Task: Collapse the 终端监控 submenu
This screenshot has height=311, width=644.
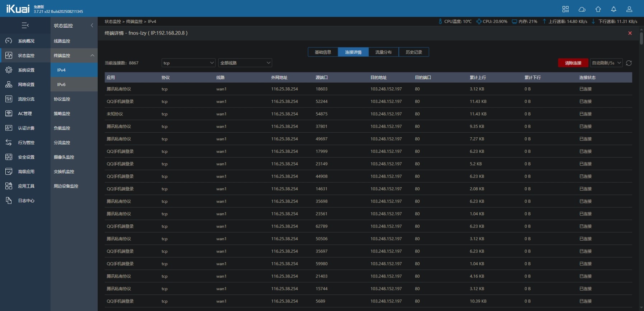Action: click(92, 55)
